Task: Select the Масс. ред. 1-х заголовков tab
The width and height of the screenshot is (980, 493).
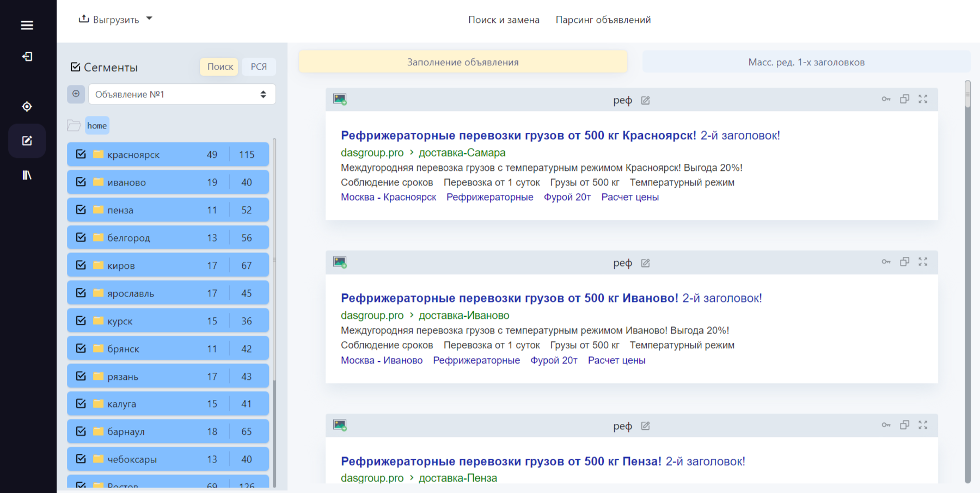Action: [806, 62]
